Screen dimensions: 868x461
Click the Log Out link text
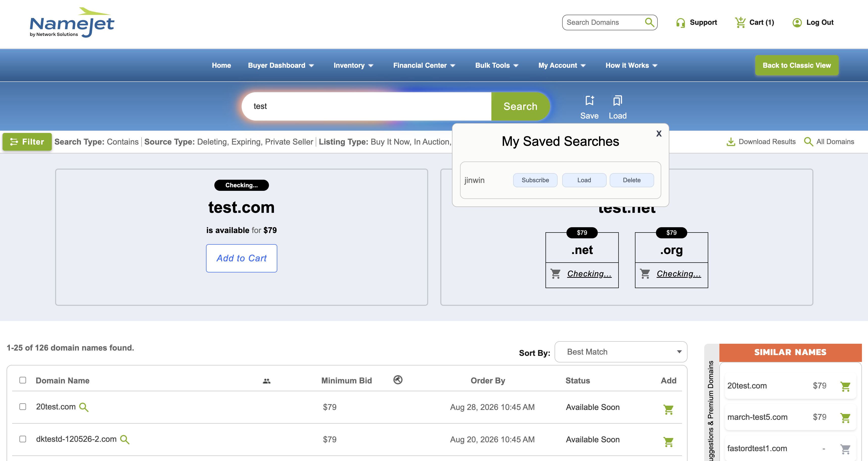[820, 22]
